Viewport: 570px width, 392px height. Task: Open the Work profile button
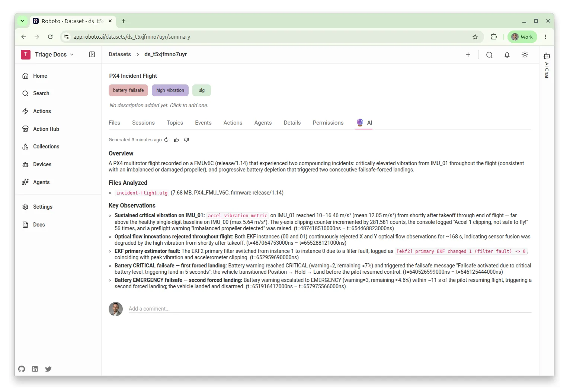click(522, 37)
